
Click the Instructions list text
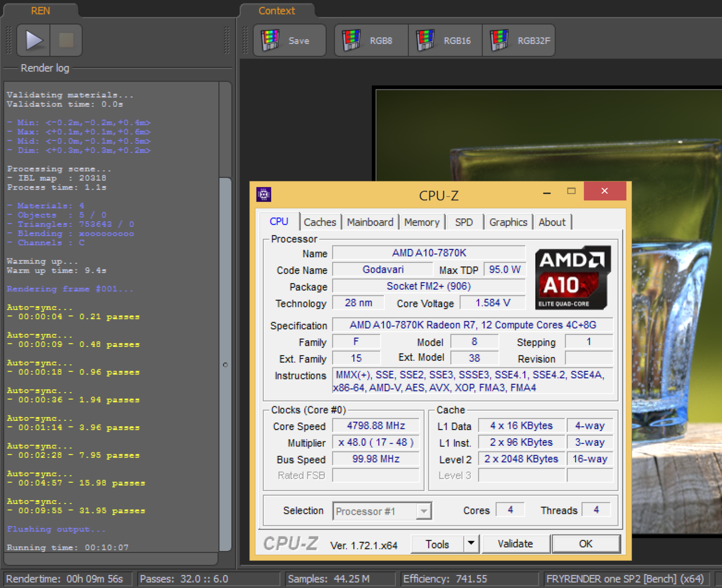pos(473,381)
